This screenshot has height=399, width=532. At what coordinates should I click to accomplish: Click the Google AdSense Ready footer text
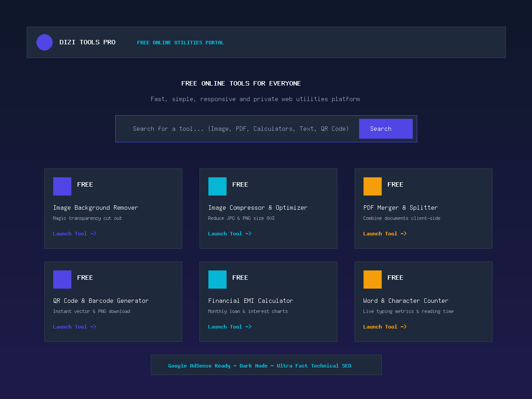(259, 366)
